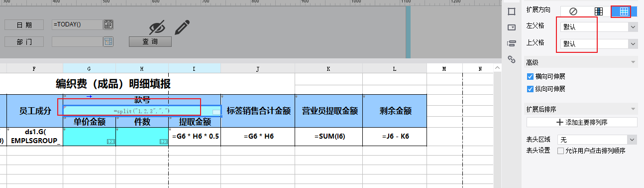Select the no-expansion direction icon
Viewport: 644px width, 188px height.
(x=573, y=11)
